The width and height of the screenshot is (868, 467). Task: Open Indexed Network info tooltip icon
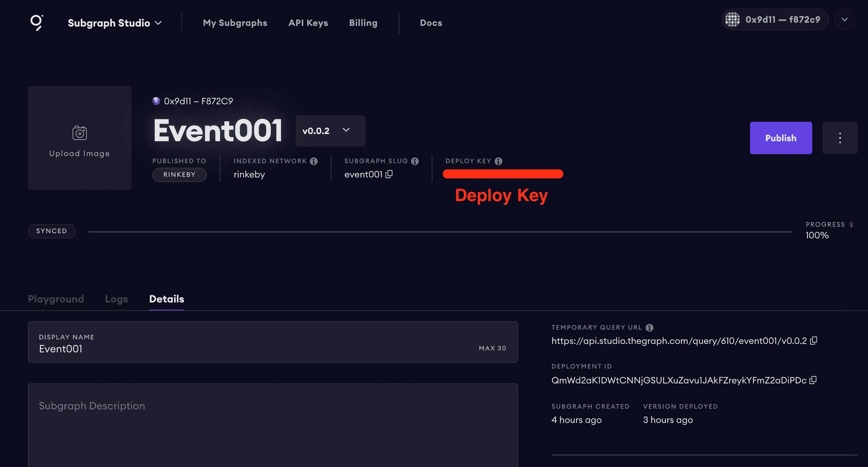(x=314, y=161)
